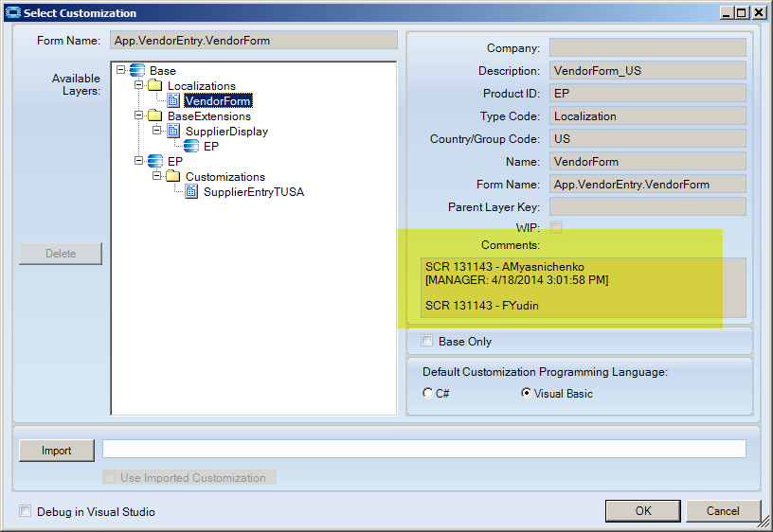Click the Form Name field in details panel
Viewport: 773px width, 532px height.
[x=648, y=184]
